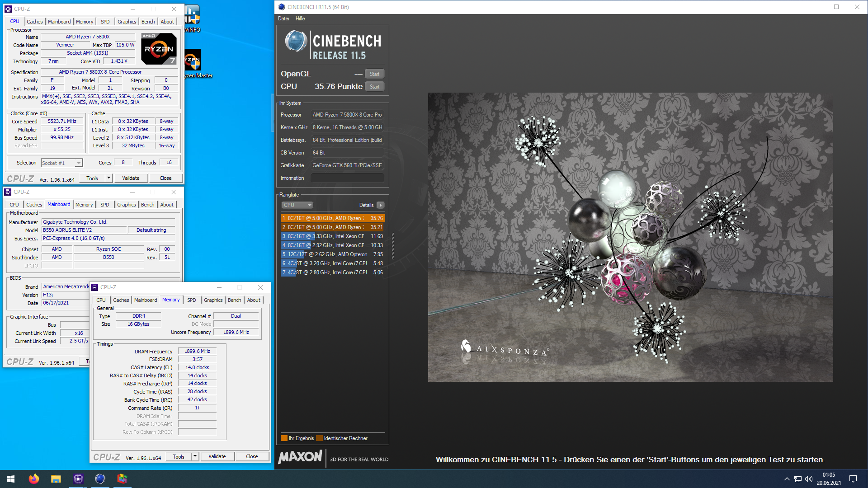
Task: Click the rendered Cinebench scene image
Action: 630,237
